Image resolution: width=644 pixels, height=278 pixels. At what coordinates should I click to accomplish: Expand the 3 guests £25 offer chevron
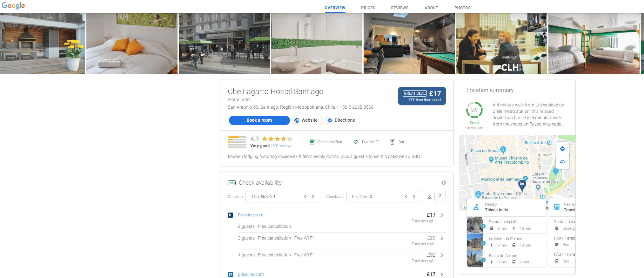click(442, 238)
